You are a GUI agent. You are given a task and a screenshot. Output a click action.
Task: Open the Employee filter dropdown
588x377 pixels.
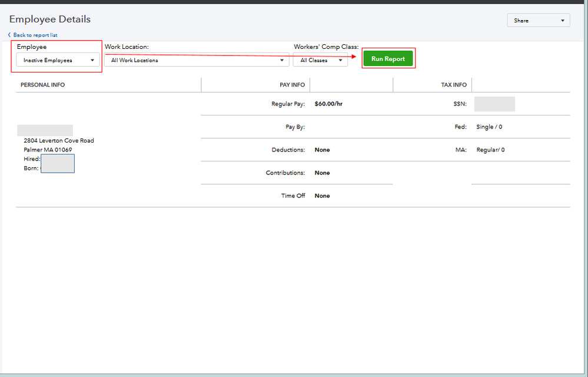[58, 60]
